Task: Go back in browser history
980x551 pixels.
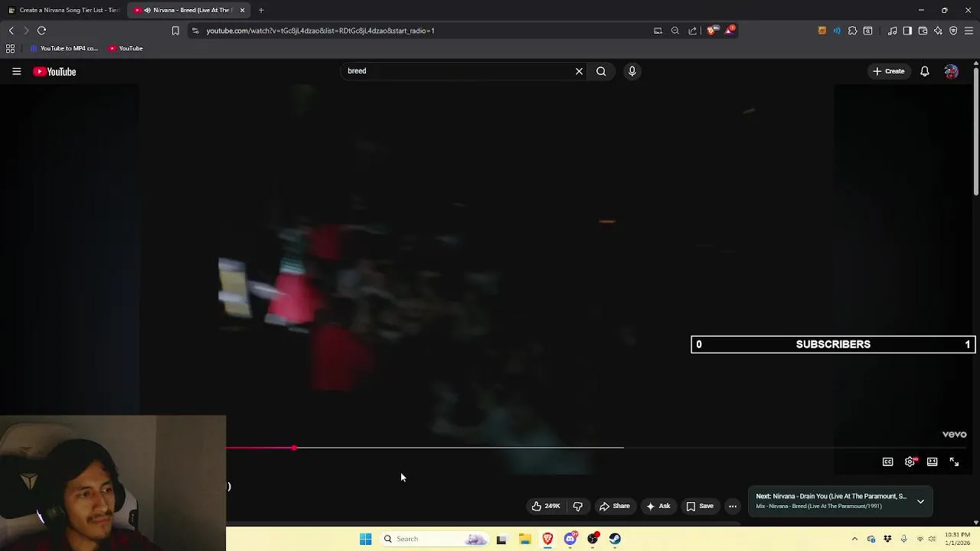Action: (x=11, y=31)
